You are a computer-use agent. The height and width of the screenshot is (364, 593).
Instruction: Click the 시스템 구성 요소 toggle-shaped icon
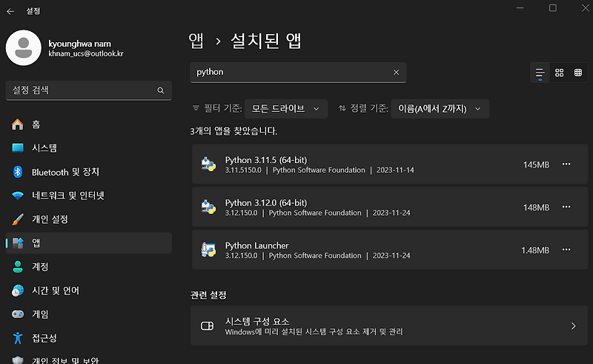click(x=208, y=325)
